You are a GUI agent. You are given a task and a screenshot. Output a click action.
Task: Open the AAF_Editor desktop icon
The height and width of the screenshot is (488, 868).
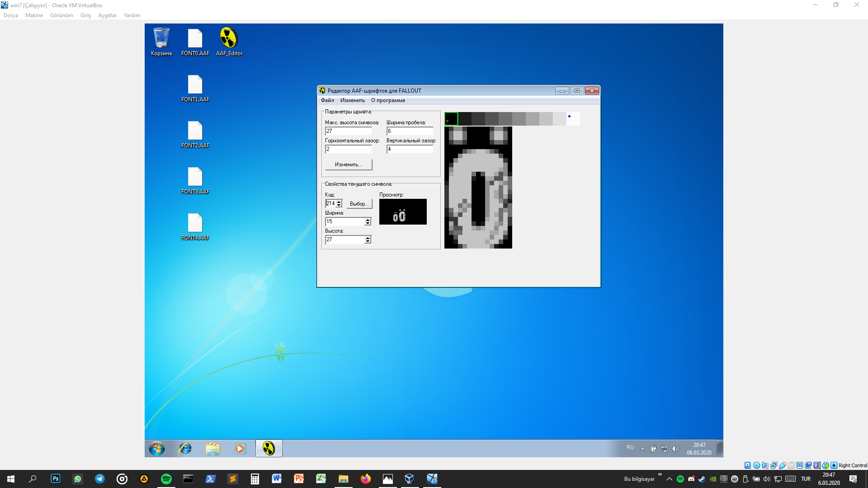tap(229, 41)
